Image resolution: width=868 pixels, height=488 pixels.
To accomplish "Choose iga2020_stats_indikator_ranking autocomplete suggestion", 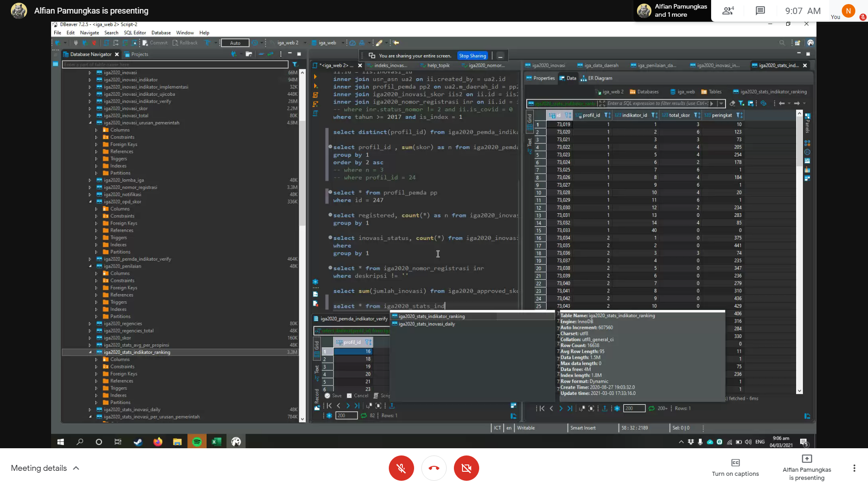I will pos(431,317).
